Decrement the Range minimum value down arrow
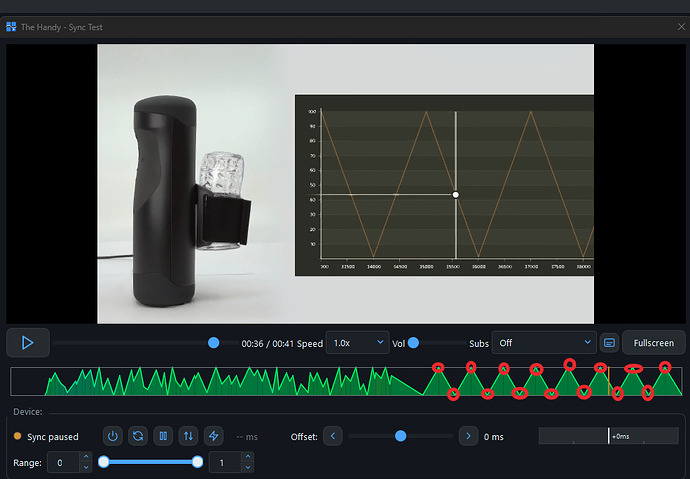690x479 pixels. (x=86, y=468)
